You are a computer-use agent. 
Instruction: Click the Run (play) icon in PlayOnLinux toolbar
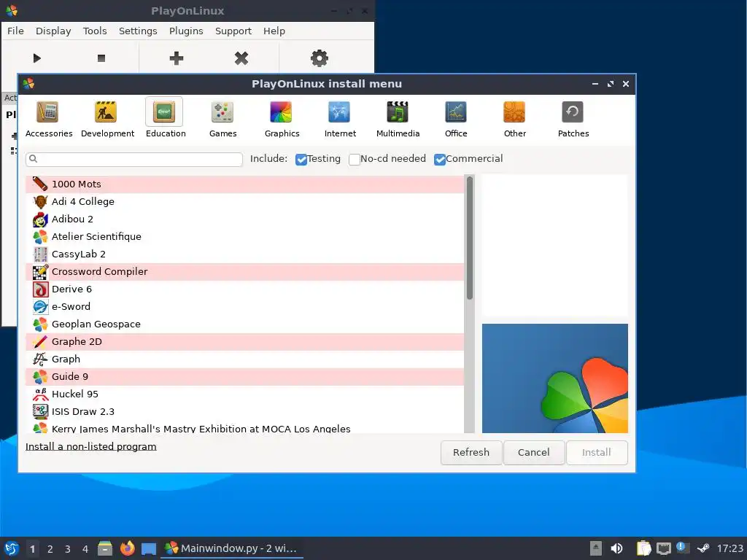(36, 58)
